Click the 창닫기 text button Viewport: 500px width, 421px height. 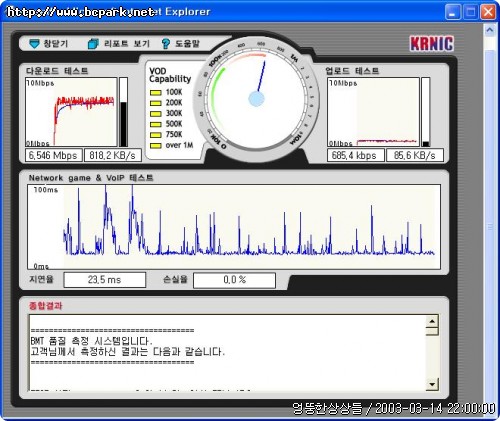click(x=56, y=44)
